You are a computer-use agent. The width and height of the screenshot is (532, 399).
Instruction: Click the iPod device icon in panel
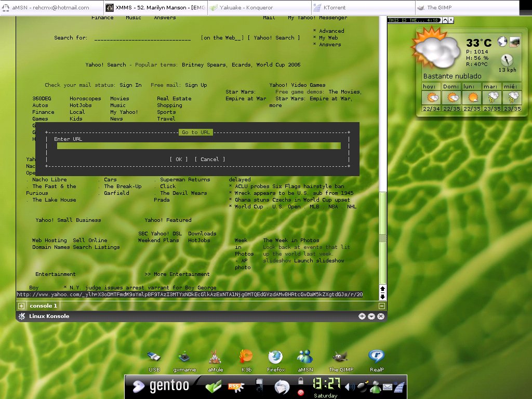tap(259, 386)
